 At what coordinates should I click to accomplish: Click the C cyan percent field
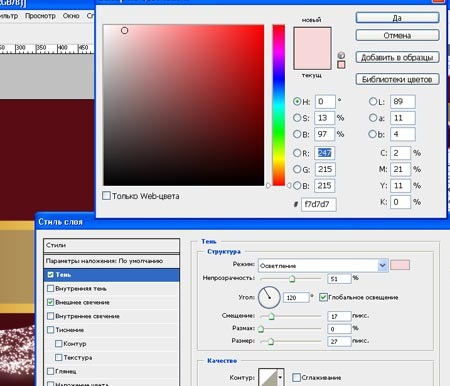400,153
